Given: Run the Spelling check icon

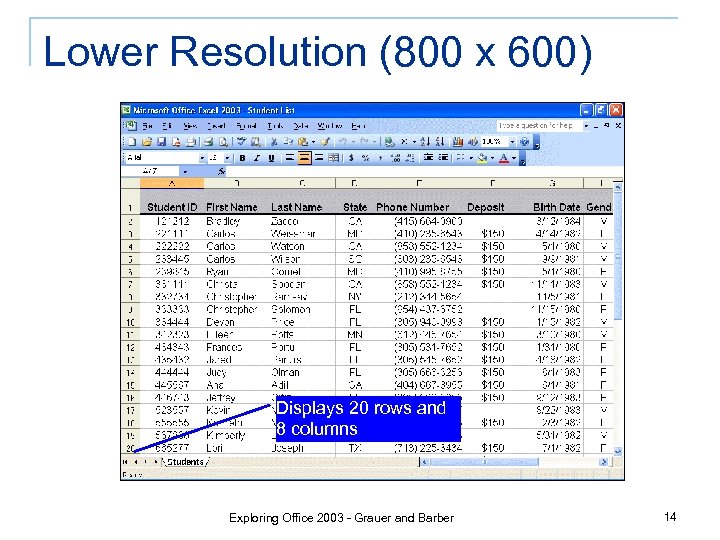Looking at the screenshot, I should pos(242,142).
